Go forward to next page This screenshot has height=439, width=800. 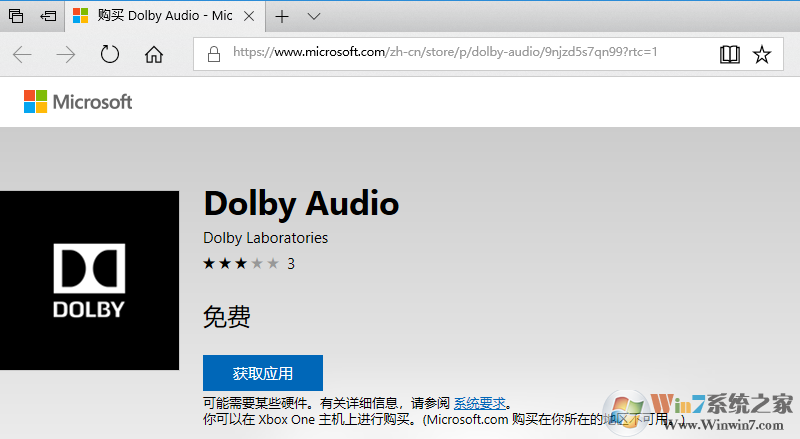[x=65, y=54]
